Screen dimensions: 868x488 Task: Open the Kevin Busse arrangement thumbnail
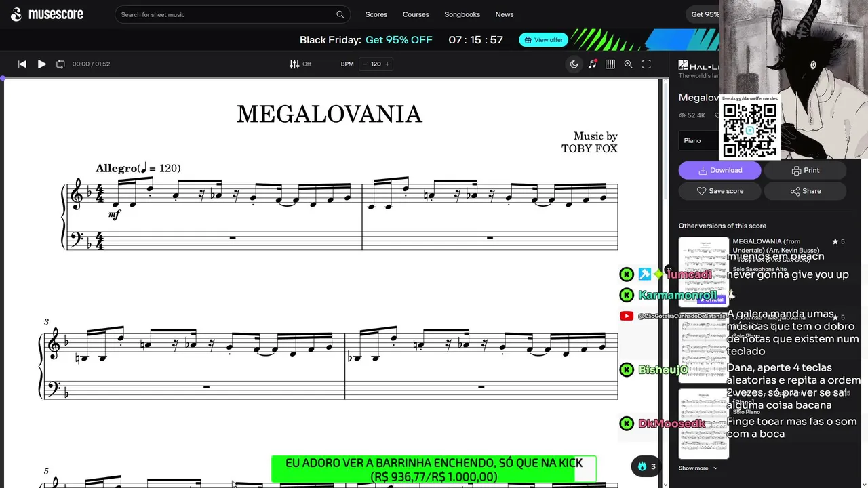(703, 270)
